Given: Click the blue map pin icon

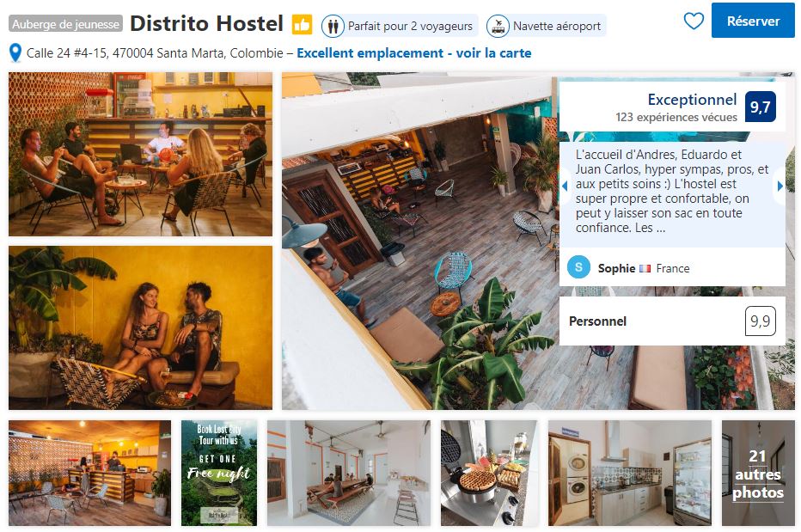Looking at the screenshot, I should point(15,52).
